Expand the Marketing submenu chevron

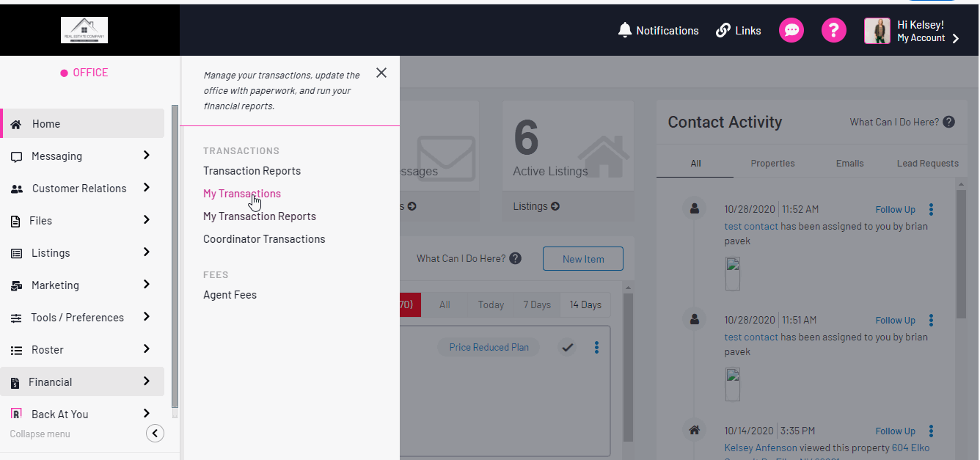[147, 285]
